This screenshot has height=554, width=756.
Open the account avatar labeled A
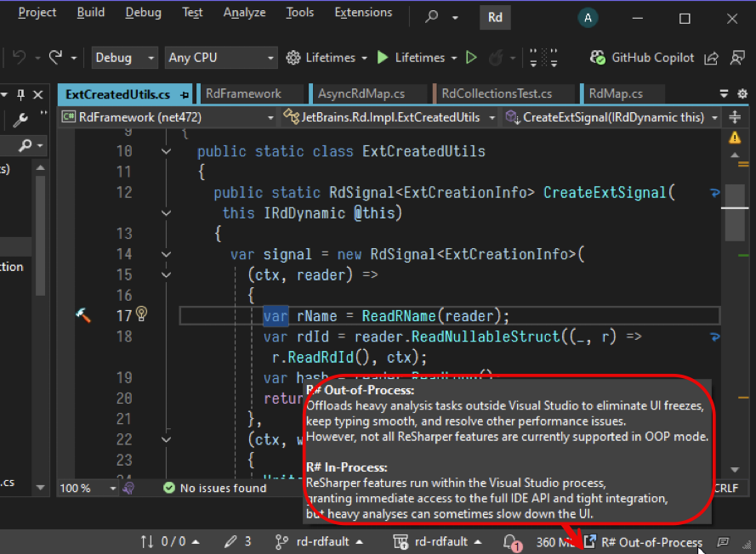coord(588,18)
